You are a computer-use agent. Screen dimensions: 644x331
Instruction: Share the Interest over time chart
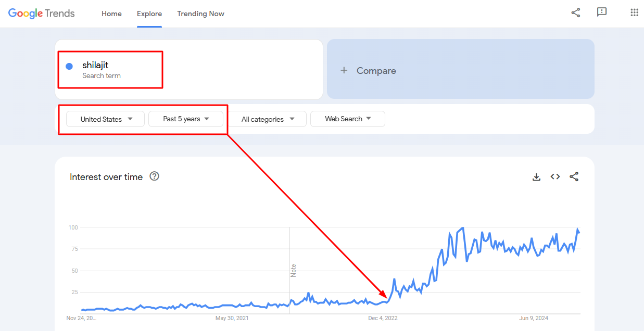(574, 177)
